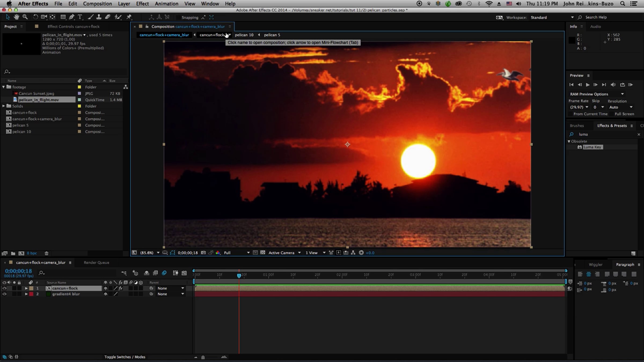
Task: Pick the Hand tool
Action: [16, 17]
